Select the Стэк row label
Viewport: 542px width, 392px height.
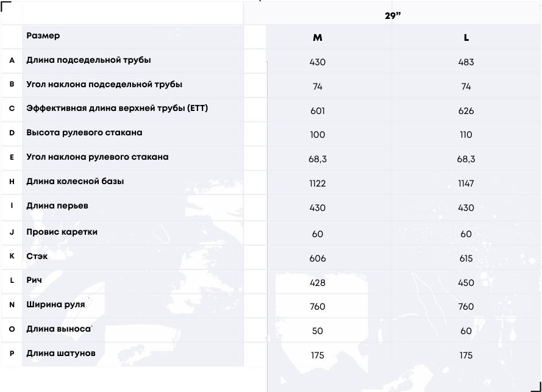click(37, 257)
